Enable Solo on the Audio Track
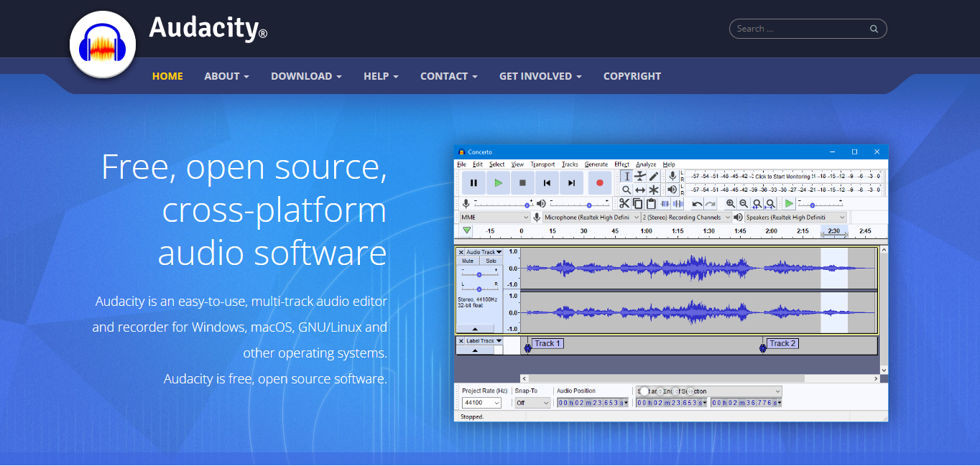The width and height of the screenshot is (980, 466). (491, 261)
